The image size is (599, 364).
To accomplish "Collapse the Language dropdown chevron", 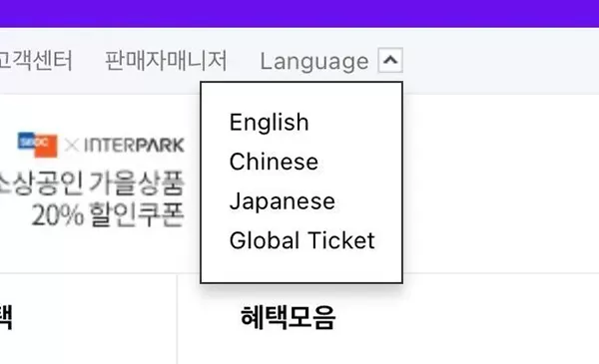I will point(390,60).
